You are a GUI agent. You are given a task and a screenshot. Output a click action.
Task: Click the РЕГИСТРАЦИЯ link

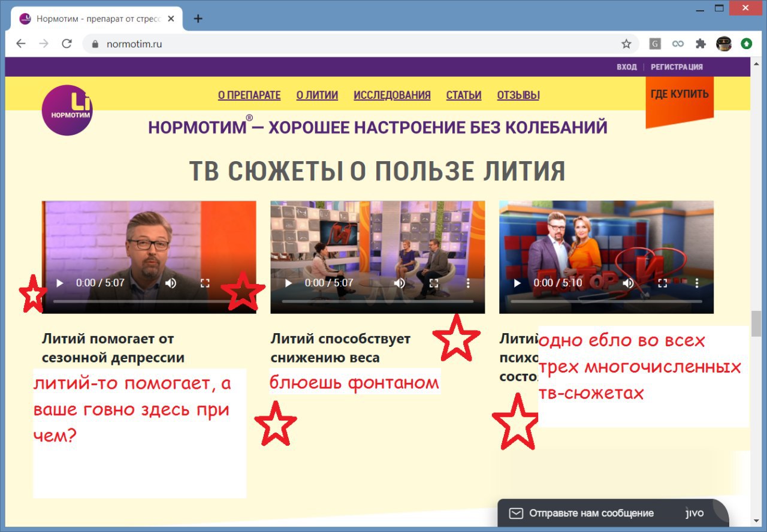[x=677, y=66]
